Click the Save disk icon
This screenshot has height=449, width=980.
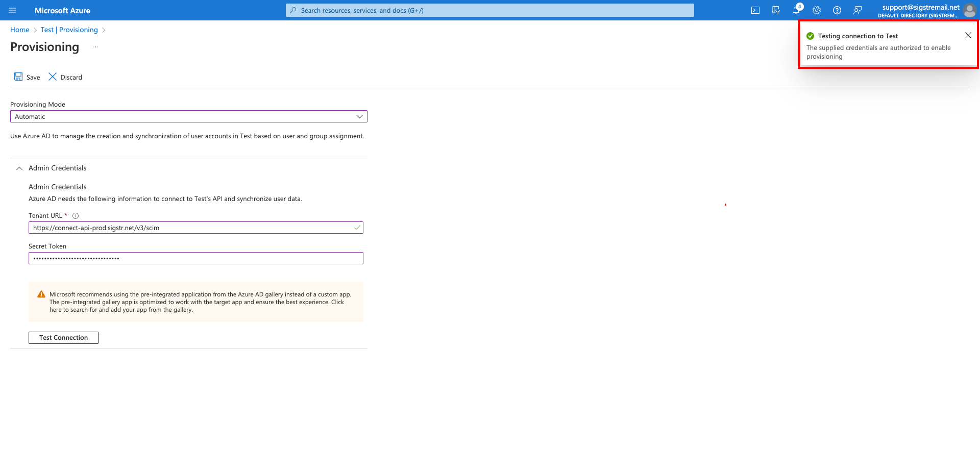(x=18, y=77)
